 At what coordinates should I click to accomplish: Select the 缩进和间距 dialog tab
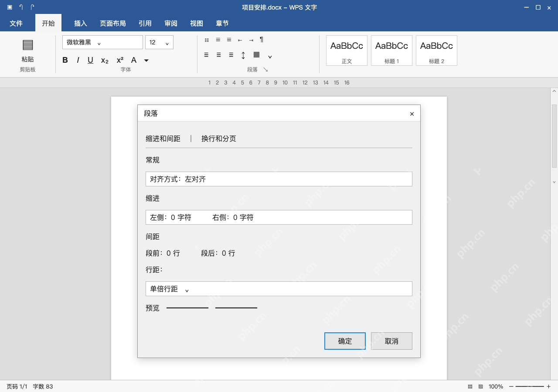163,139
